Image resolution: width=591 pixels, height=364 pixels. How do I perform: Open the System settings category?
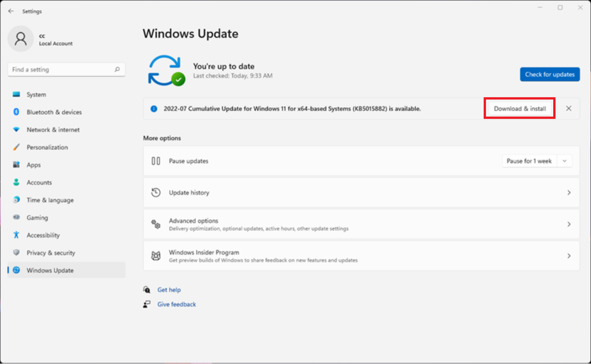click(x=36, y=95)
